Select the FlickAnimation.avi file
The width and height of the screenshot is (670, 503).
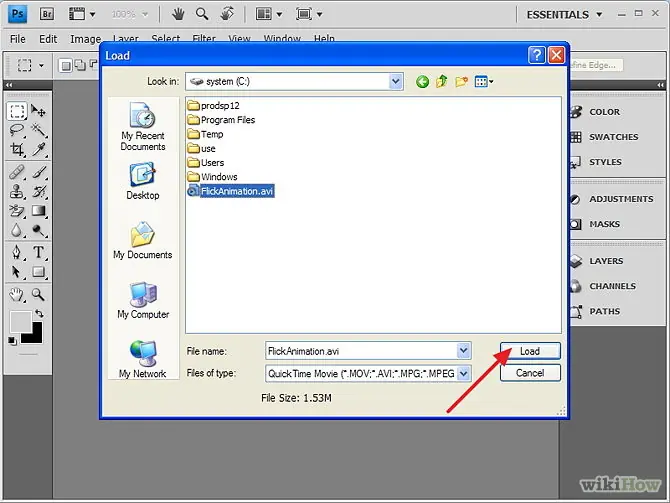[231, 191]
